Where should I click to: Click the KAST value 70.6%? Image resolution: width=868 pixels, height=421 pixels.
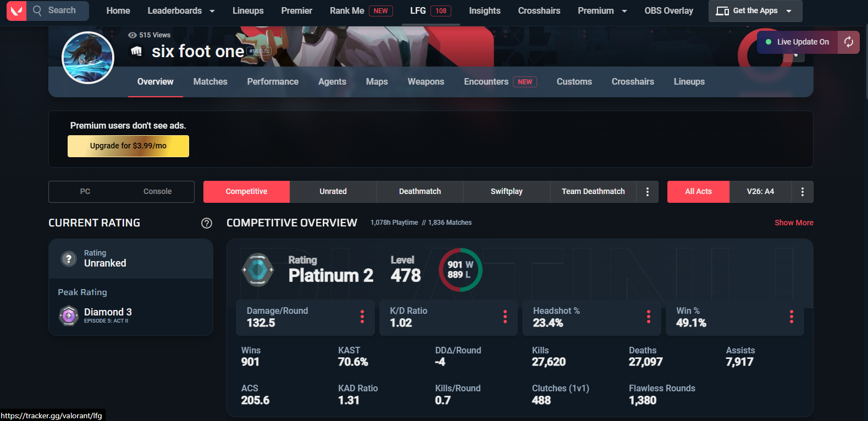click(353, 362)
